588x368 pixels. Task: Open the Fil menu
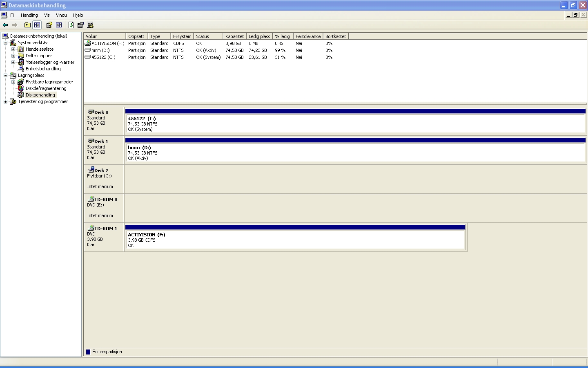click(x=12, y=15)
